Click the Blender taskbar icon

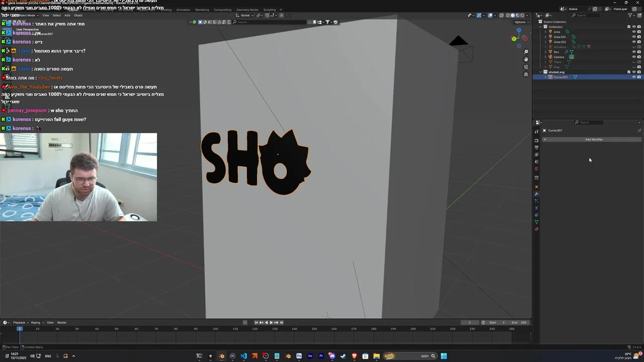click(222, 356)
